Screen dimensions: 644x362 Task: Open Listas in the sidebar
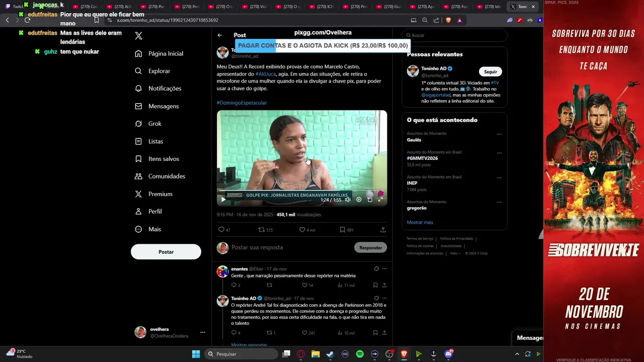click(149, 142)
